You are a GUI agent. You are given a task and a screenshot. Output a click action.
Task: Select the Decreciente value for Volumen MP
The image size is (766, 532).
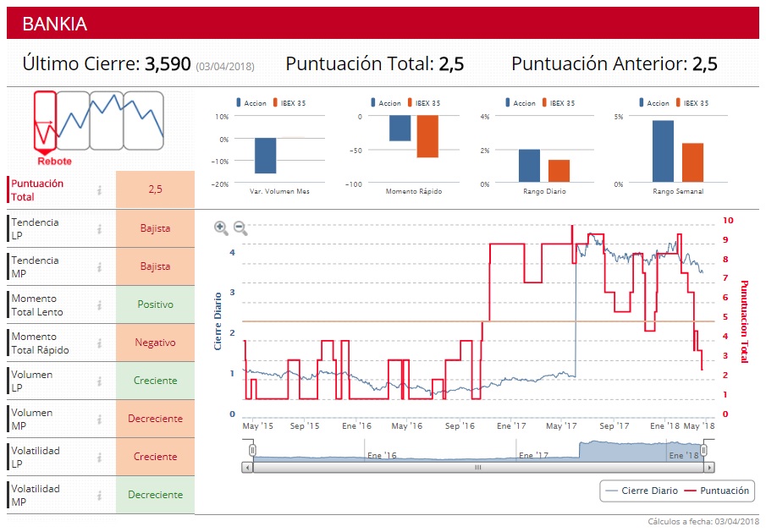click(x=156, y=419)
